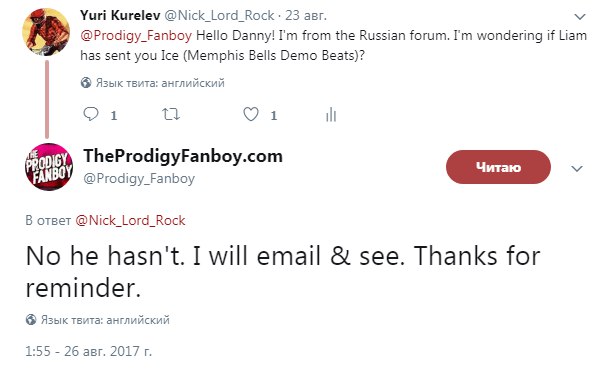This screenshot has height=375, width=600.
Task: Expand chevron menu next to Читаю button
Action: [x=577, y=168]
